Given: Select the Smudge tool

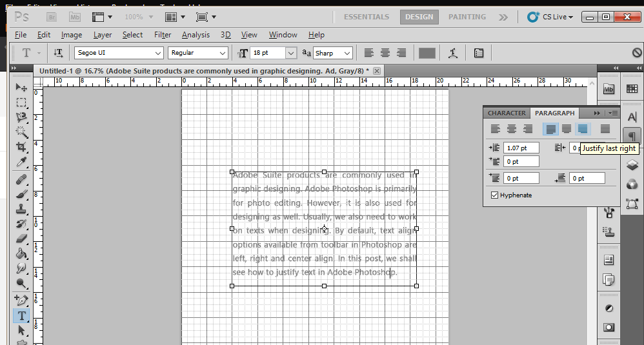Looking at the screenshot, I should pyautogui.click(x=21, y=268).
